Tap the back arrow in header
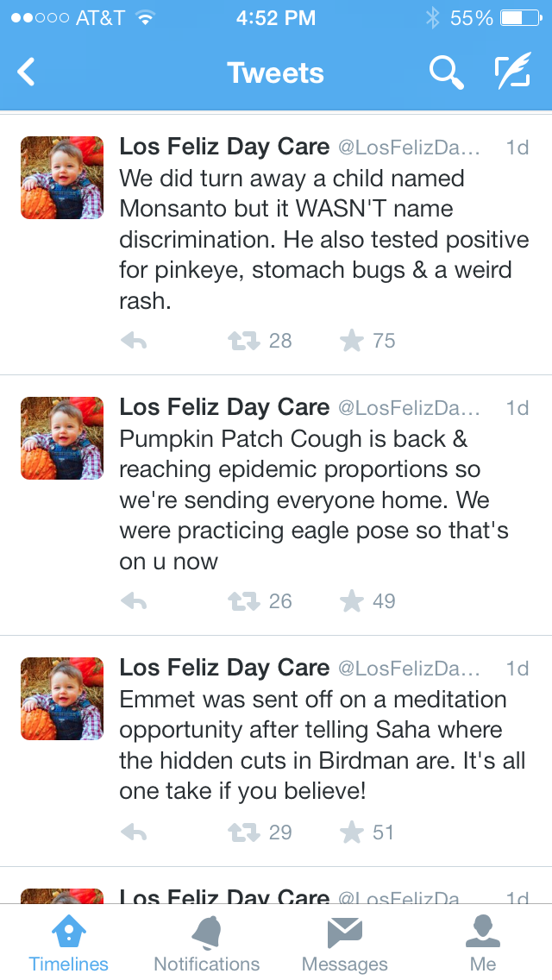Image resolution: width=552 pixels, height=980 pixels. coord(27,72)
